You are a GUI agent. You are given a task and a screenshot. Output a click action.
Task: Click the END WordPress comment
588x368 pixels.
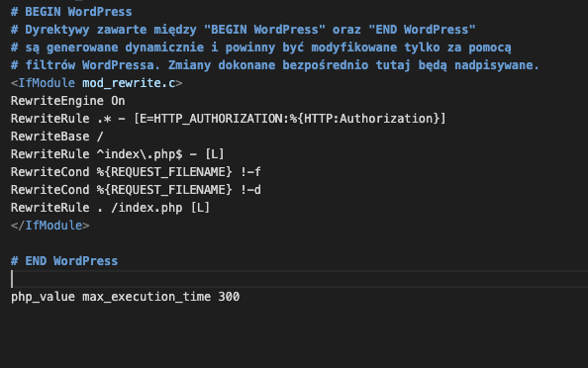pos(64,261)
